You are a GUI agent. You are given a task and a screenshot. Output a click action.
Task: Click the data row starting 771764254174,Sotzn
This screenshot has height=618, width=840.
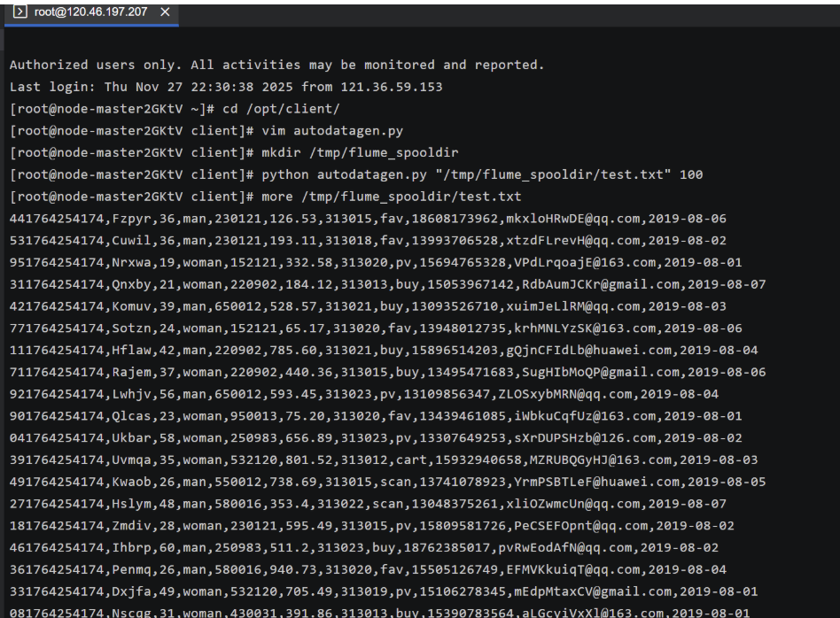pos(376,328)
